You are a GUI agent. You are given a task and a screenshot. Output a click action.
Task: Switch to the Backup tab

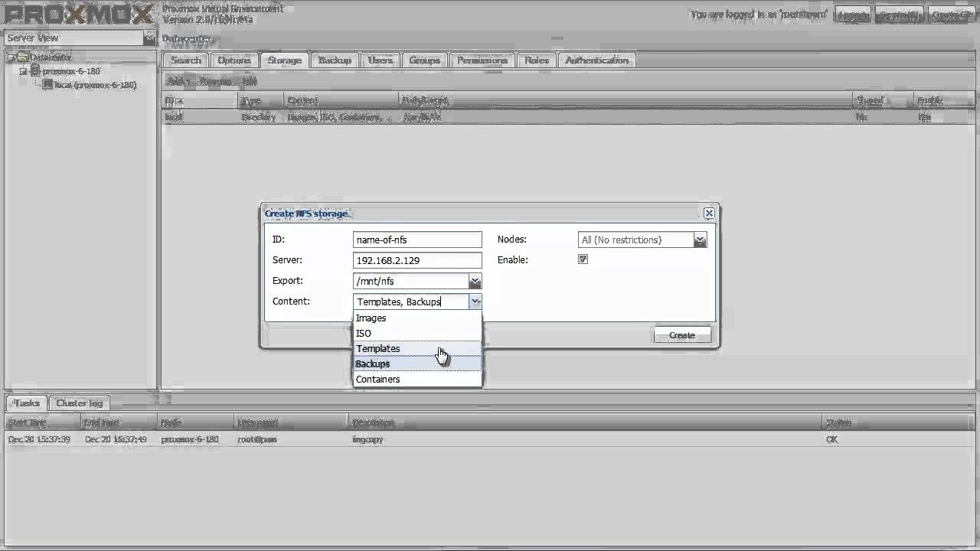(335, 60)
